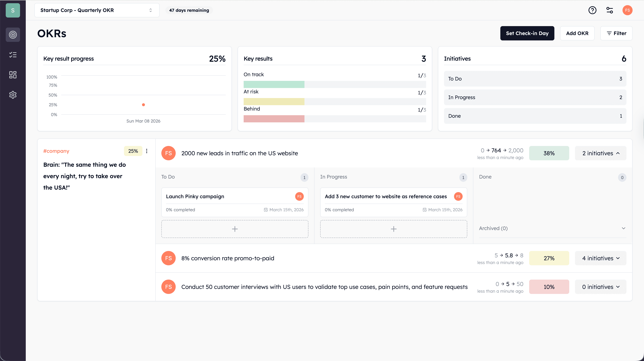Expand the 0 initiatives dropdown

tap(601, 287)
